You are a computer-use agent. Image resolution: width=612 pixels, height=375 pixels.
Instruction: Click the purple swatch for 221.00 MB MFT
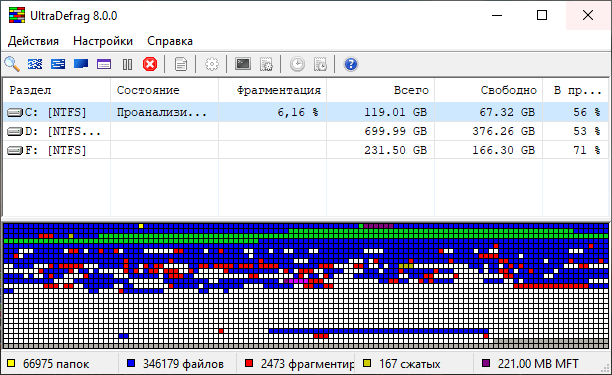pyautogui.click(x=486, y=363)
